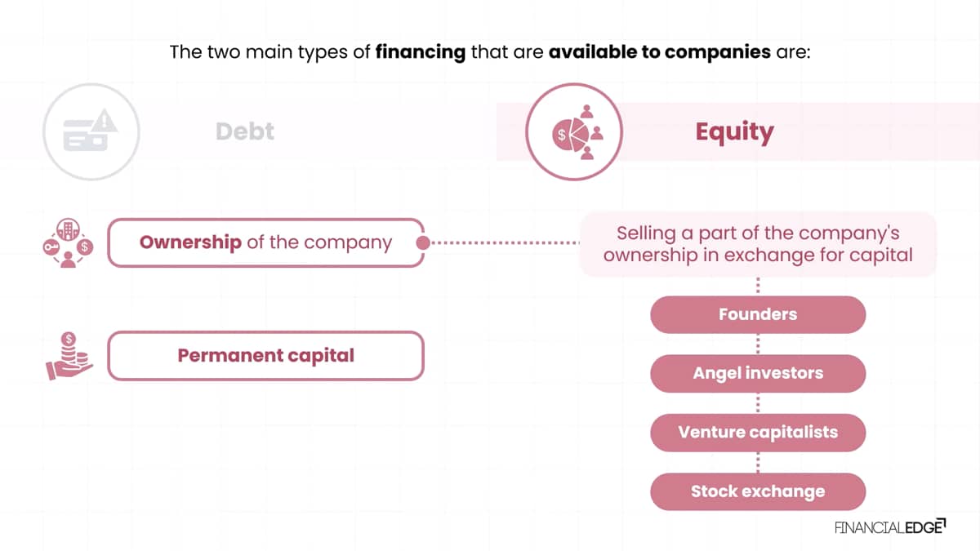Viewport: 980px width, 551px height.
Task: Choose the Venture capitalists pill
Action: 758,432
